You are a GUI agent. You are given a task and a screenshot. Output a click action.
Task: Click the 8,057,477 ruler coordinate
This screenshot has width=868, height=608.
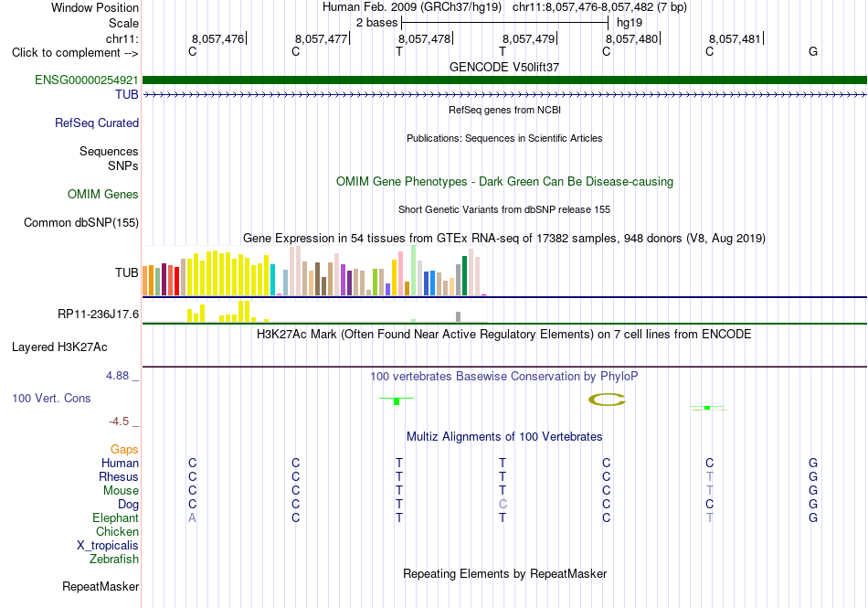click(x=321, y=38)
